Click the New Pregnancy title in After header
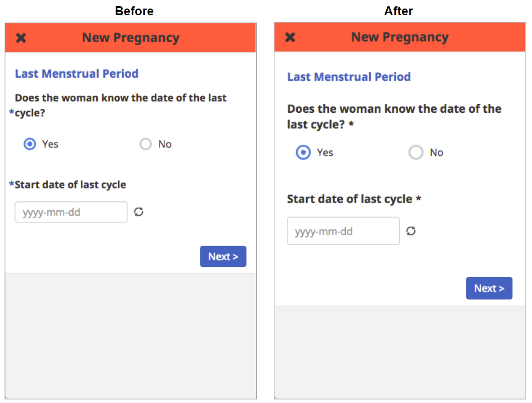532x403 pixels. pos(400,37)
